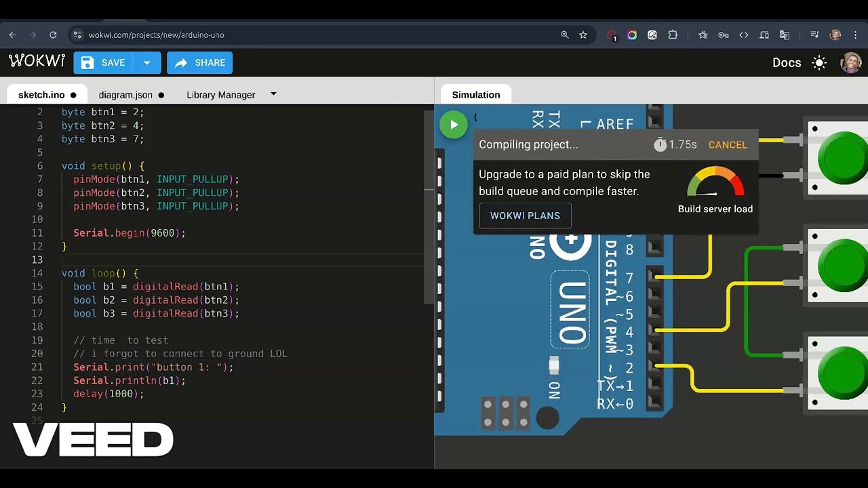The width and height of the screenshot is (868, 488).
Task: Click the bottom green pushbutton
Action: pos(842,373)
